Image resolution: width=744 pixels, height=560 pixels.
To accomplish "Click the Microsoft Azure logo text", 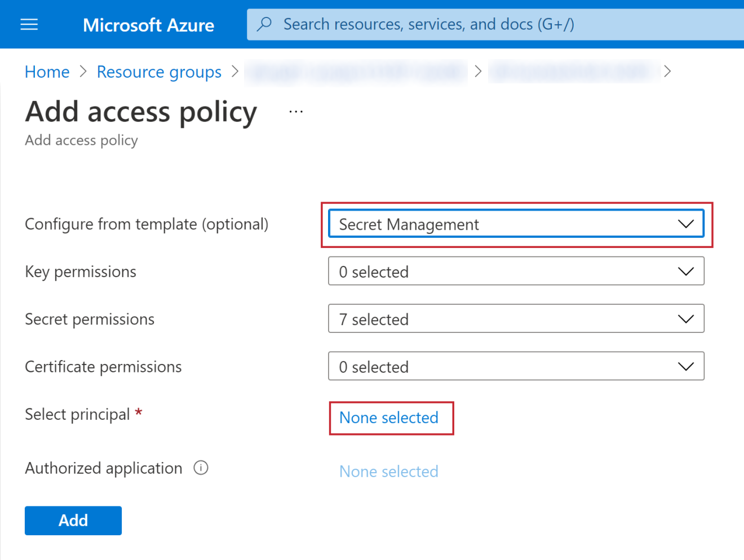I will pos(148,25).
